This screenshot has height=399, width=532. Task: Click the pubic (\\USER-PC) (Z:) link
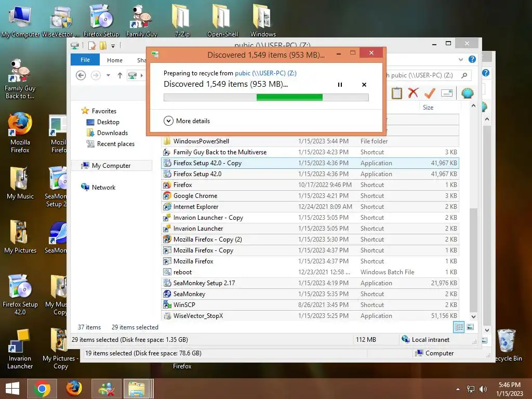(x=265, y=73)
